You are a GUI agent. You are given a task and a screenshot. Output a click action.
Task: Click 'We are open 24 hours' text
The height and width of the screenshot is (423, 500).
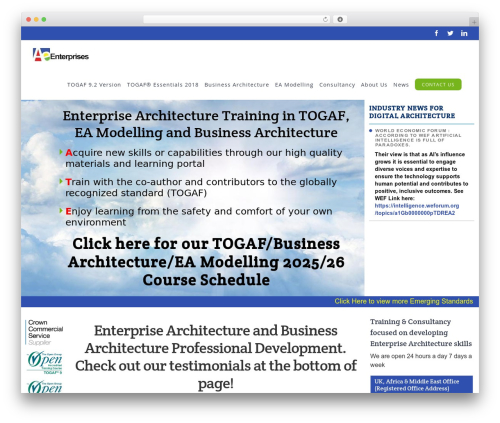[x=421, y=360]
